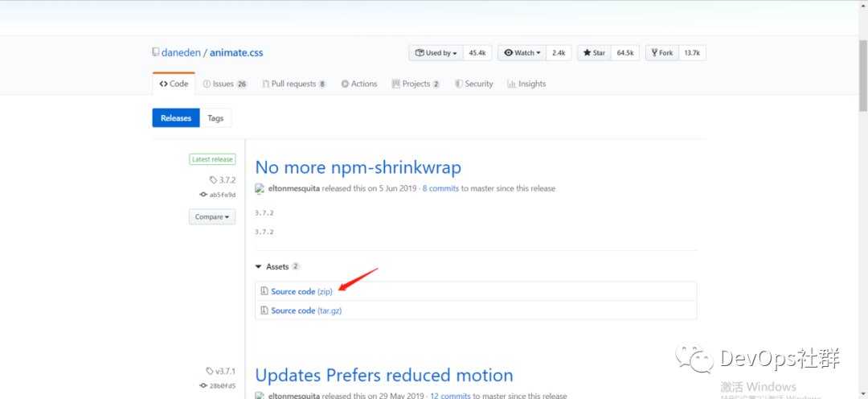Fork the repository using the Fork button
This screenshot has width=868, height=399.
click(662, 53)
